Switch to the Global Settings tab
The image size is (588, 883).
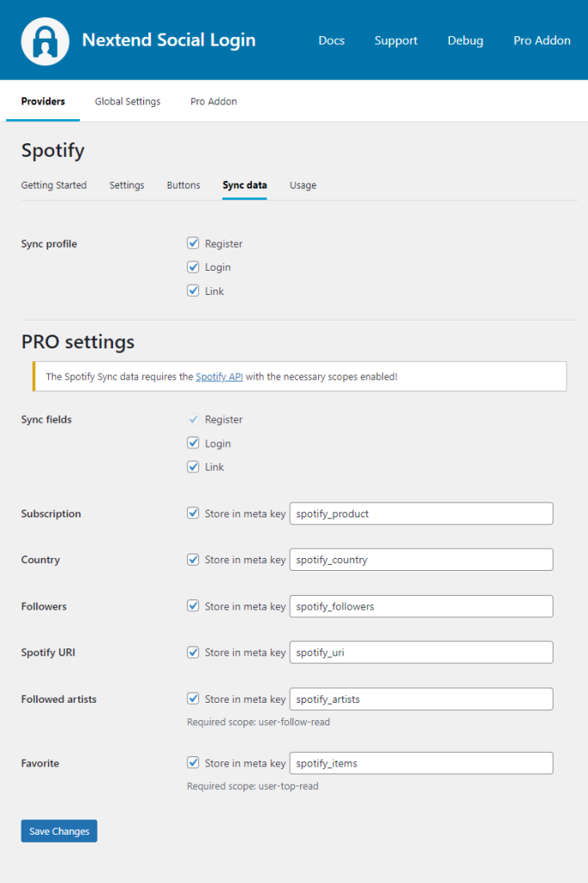point(128,102)
